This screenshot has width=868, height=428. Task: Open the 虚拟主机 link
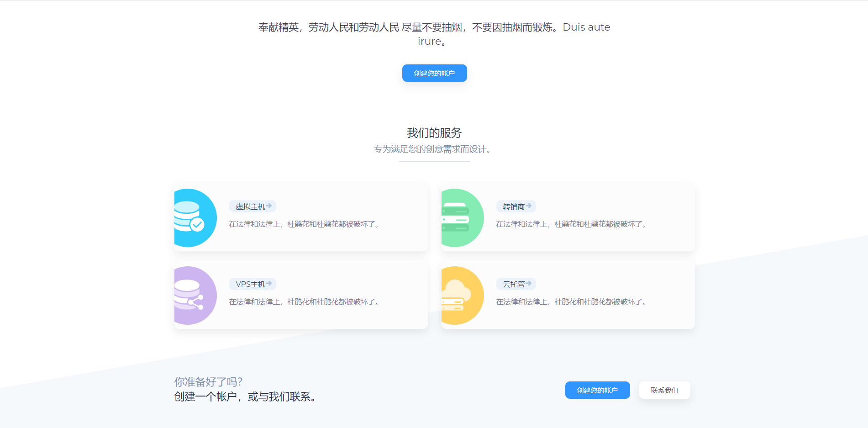click(x=249, y=206)
